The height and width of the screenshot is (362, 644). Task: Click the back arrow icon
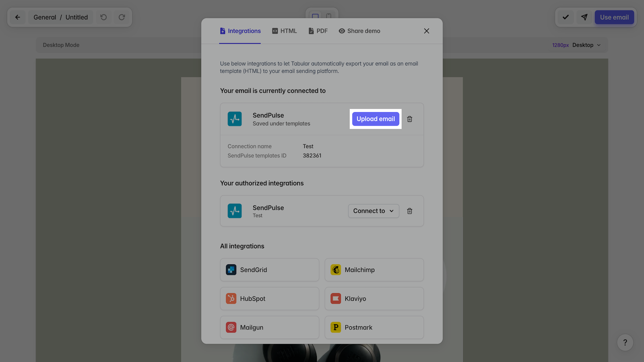pyautogui.click(x=18, y=17)
